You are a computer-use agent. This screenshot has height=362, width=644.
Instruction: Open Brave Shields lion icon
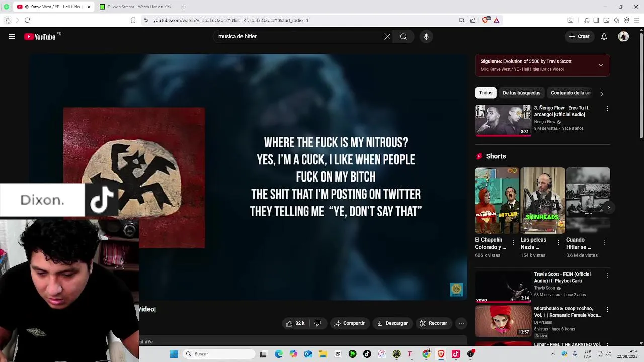[486, 20]
